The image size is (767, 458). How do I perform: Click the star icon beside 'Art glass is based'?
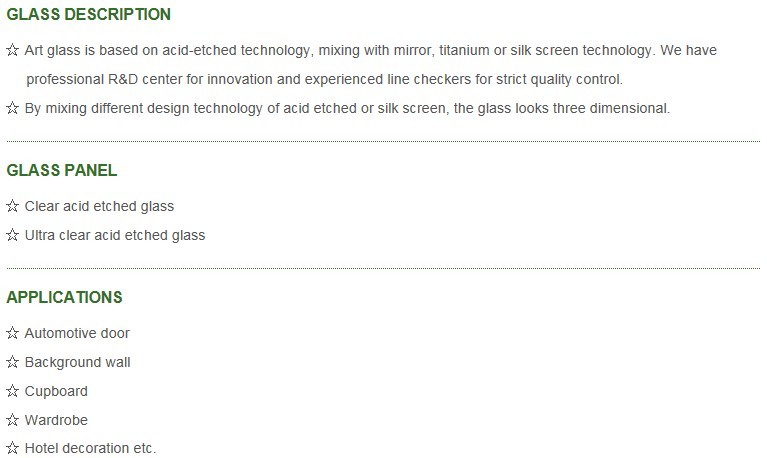(x=12, y=50)
